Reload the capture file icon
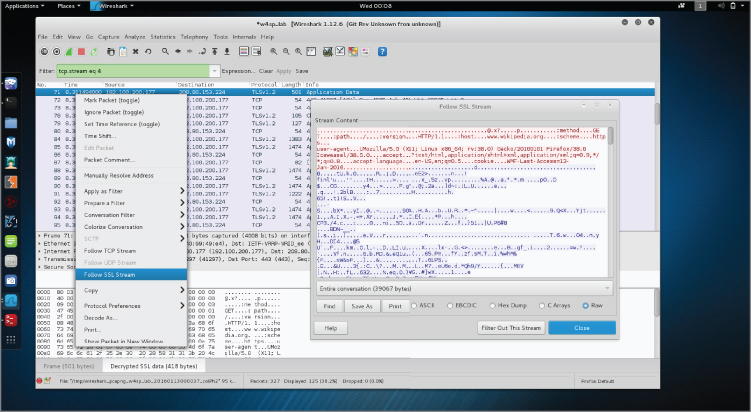Viewport: 751px width, 412px height. click(148, 52)
